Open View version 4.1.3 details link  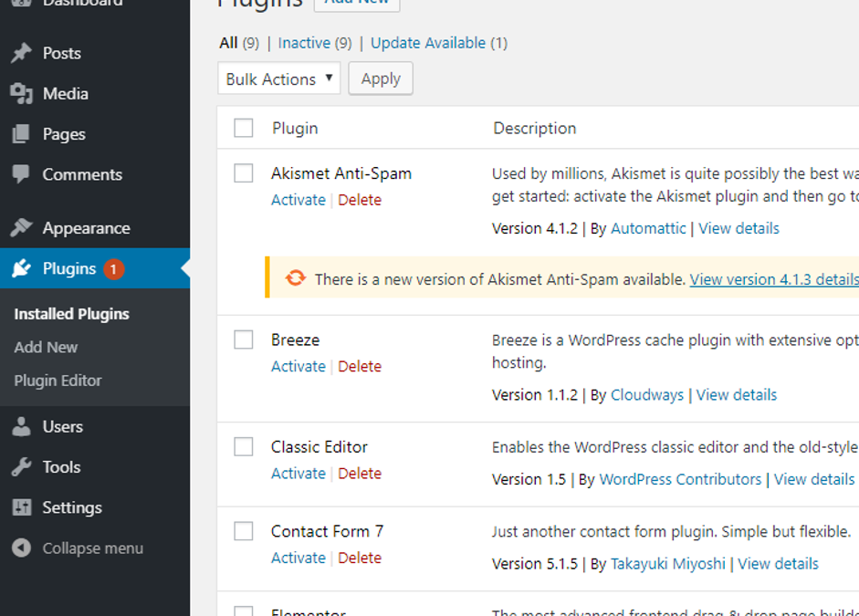[x=774, y=279]
